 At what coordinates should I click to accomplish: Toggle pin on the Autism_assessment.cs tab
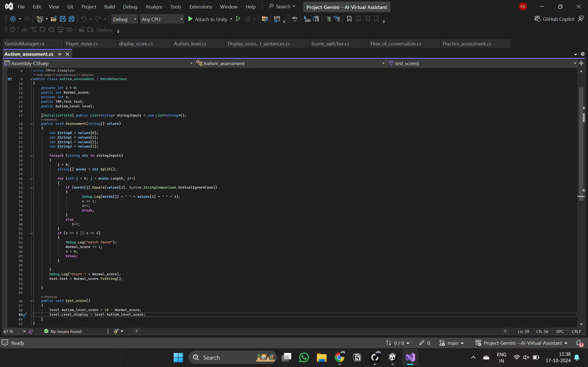coord(59,54)
